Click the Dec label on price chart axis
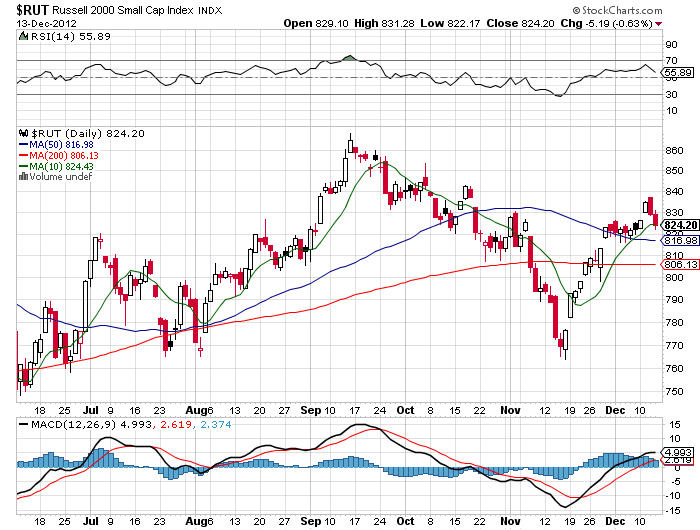 pos(615,410)
